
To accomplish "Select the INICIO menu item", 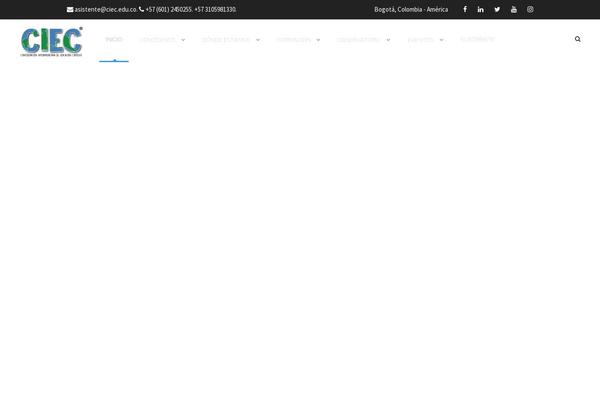I will (x=114, y=39).
